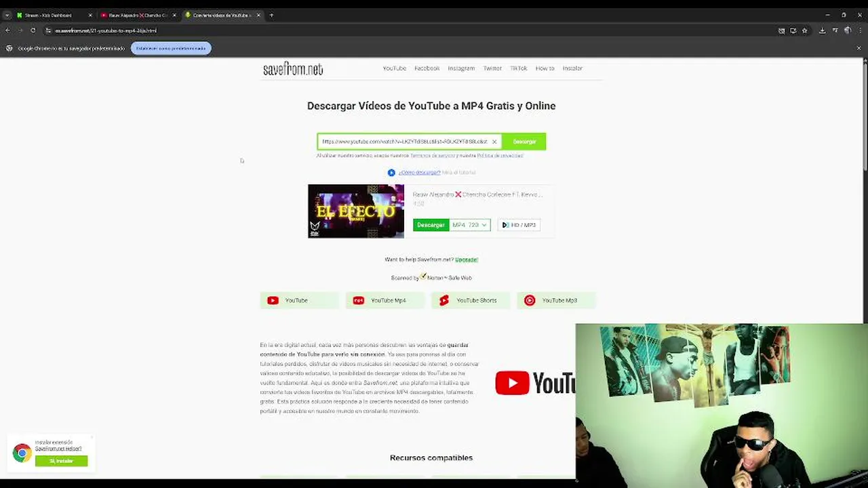Click the YouTube Mp3 shortcut card
The height and width of the screenshot is (488, 868).
tap(556, 300)
